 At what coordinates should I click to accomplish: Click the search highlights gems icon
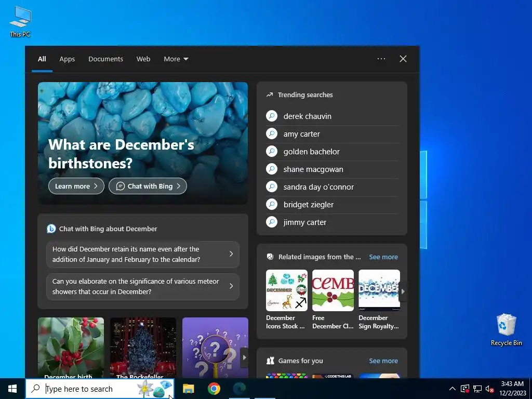coord(156,389)
